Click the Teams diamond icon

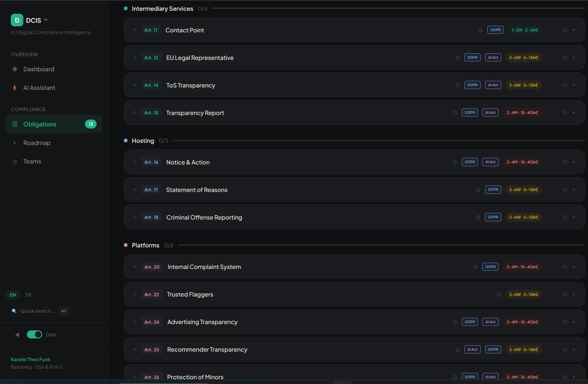coord(15,161)
